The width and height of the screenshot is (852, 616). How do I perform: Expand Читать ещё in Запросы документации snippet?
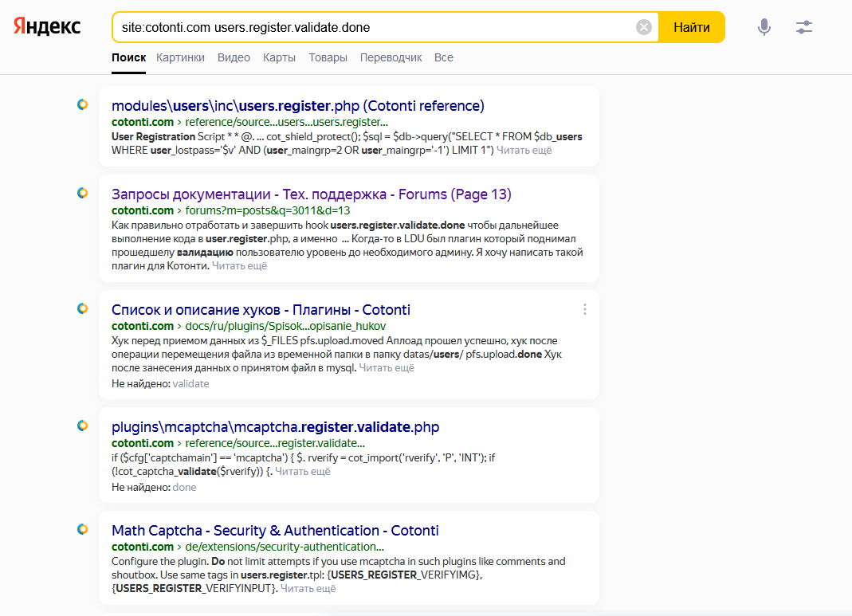tap(239, 266)
